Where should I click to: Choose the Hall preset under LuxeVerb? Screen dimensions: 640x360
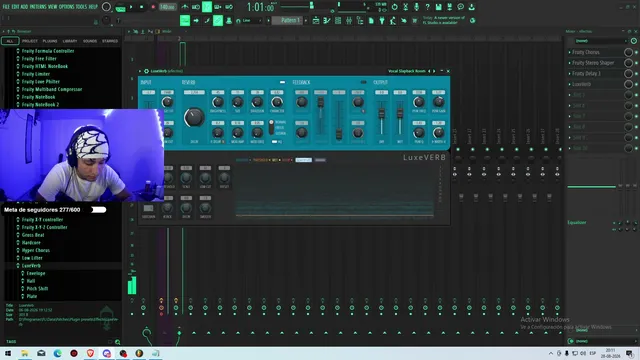(x=31, y=281)
